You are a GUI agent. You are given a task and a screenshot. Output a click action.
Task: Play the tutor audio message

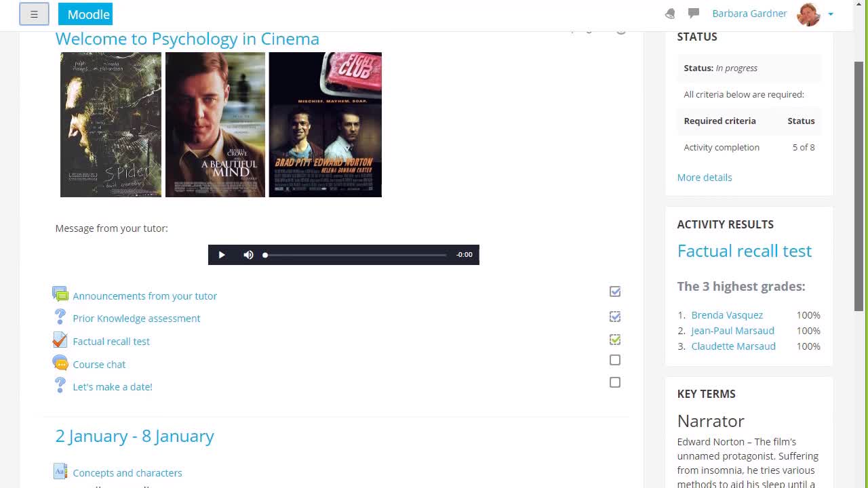pyautogui.click(x=221, y=255)
